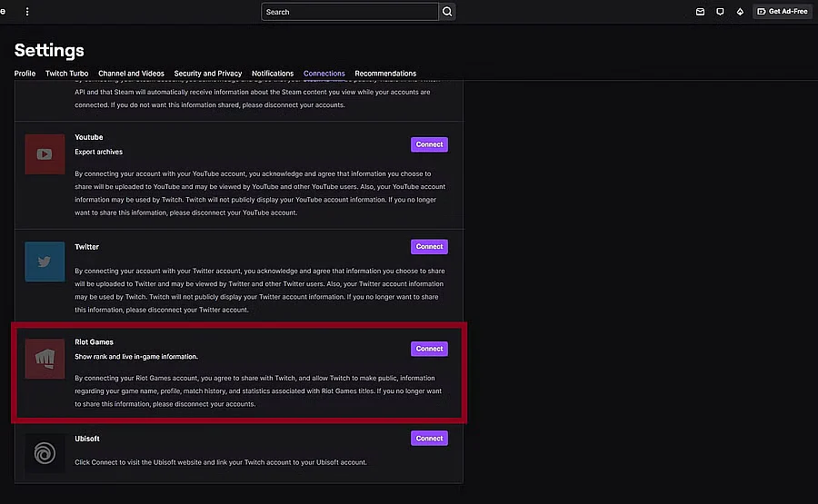This screenshot has width=818, height=504.
Task: Connect the Youtube account
Action: pyautogui.click(x=429, y=144)
